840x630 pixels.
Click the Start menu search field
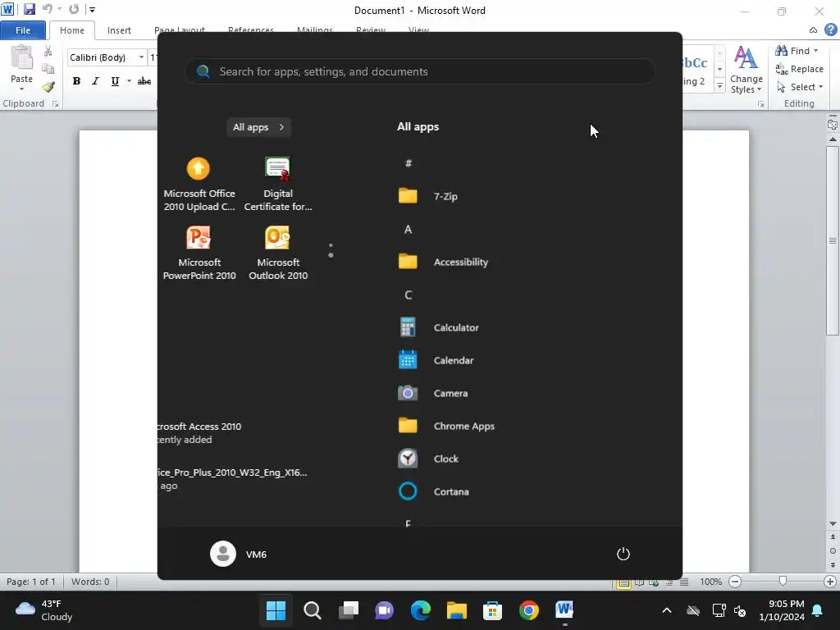point(420,71)
